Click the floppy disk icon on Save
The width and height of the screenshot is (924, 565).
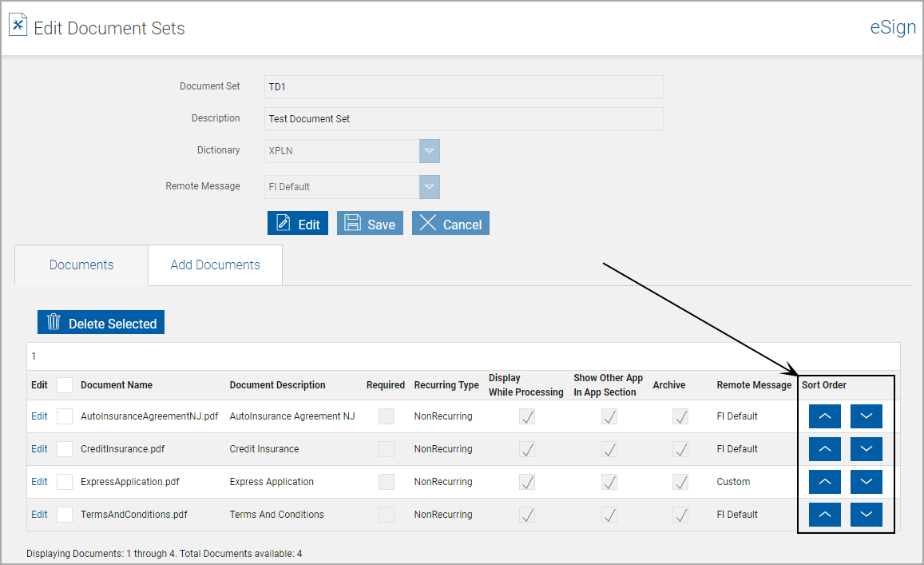point(351,223)
